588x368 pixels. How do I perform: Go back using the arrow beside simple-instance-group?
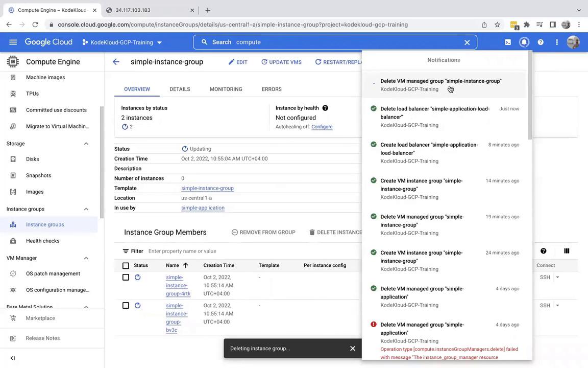[116, 62]
